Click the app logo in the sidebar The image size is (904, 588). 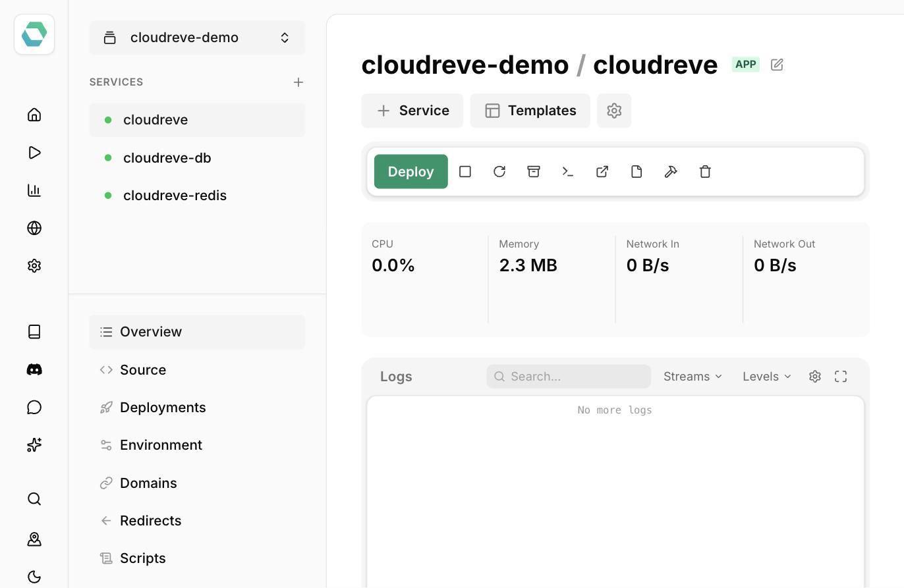click(x=34, y=34)
